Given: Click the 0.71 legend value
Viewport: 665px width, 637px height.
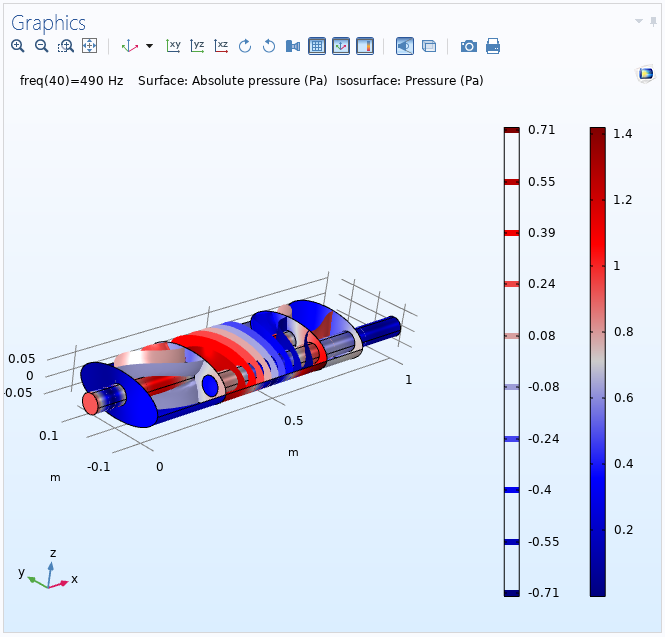Looking at the screenshot, I should coord(542,130).
